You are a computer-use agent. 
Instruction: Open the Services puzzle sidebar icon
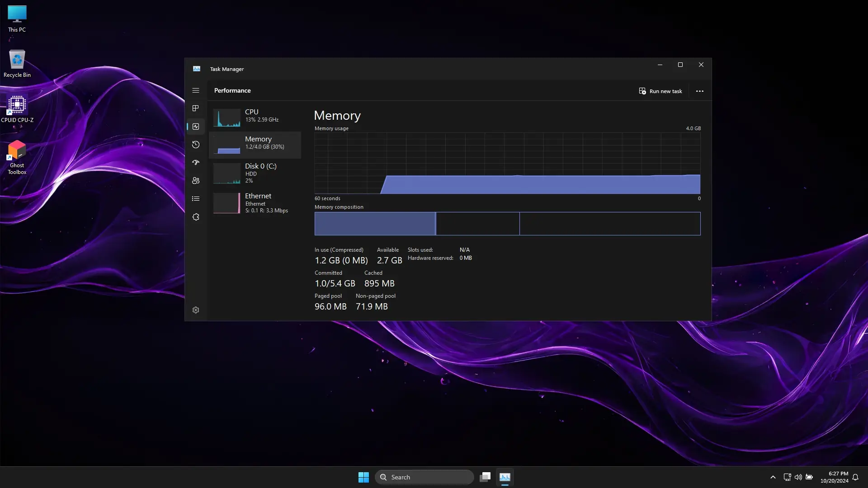click(x=196, y=217)
